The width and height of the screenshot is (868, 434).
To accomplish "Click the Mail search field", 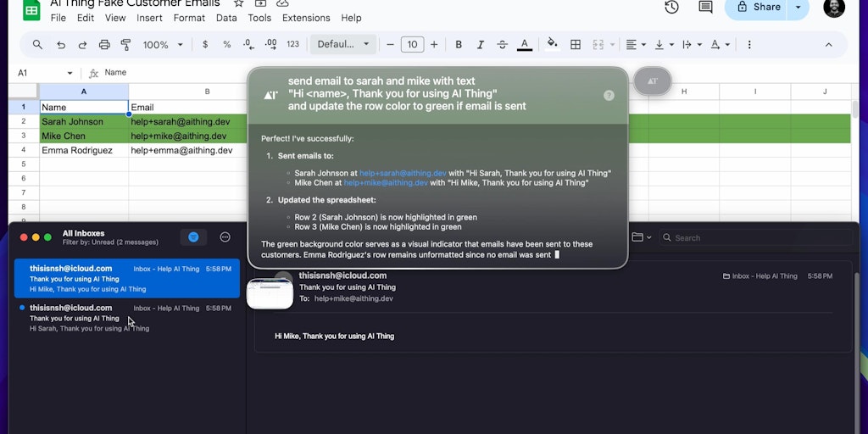I will pos(755,237).
